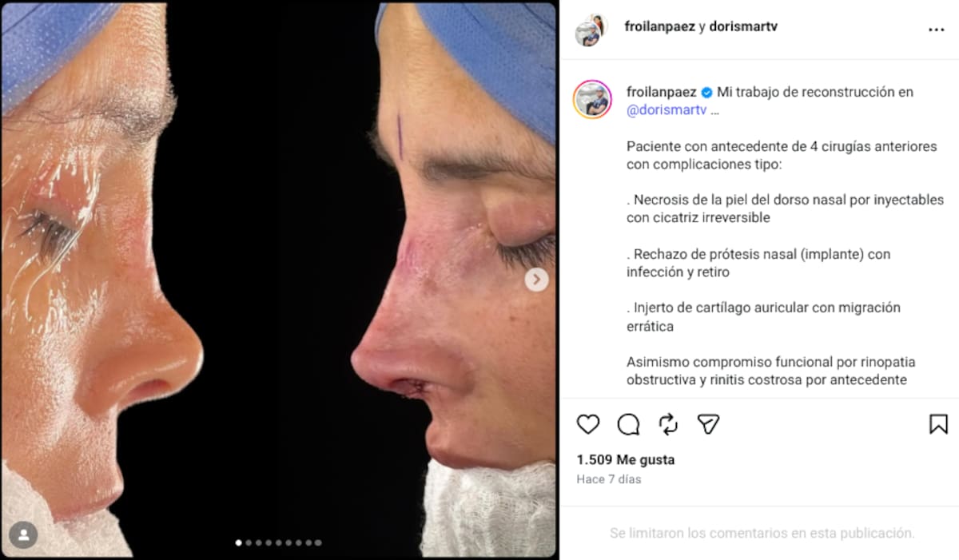Open dorismartv profile from the post header
The width and height of the screenshot is (959, 560).
(743, 26)
